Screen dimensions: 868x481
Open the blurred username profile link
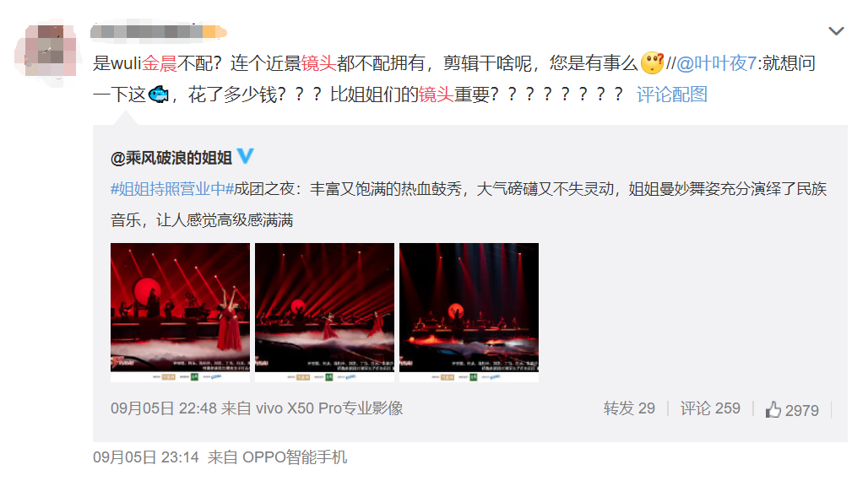[159, 31]
